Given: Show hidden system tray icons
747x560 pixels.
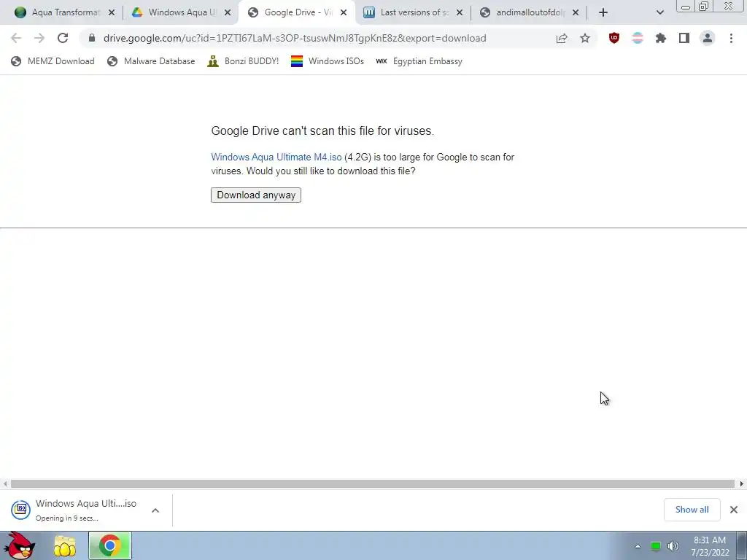Looking at the screenshot, I should tap(638, 546).
